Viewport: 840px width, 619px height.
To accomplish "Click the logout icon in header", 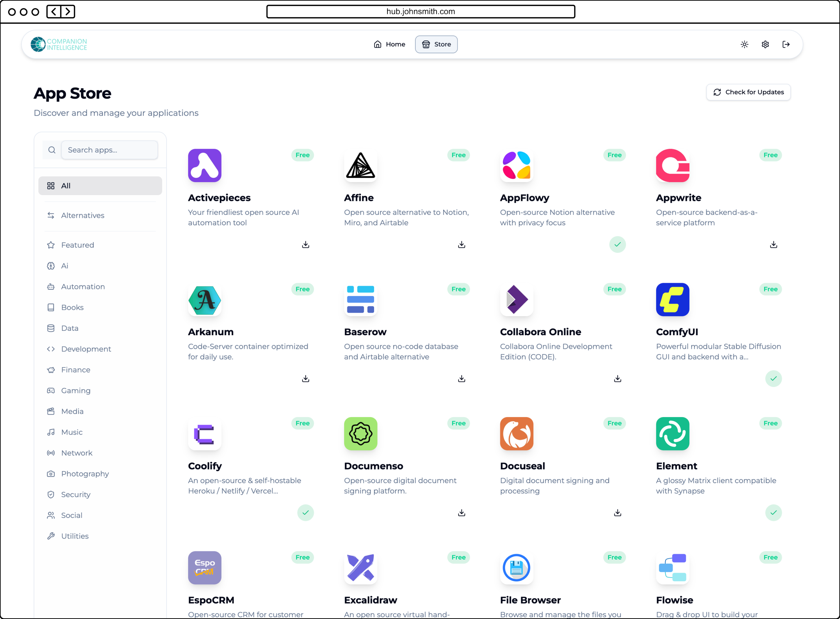I will pyautogui.click(x=786, y=44).
